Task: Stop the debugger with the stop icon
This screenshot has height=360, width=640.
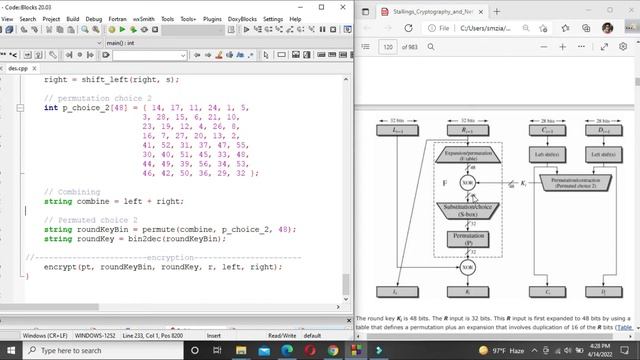Action: click(x=333, y=29)
